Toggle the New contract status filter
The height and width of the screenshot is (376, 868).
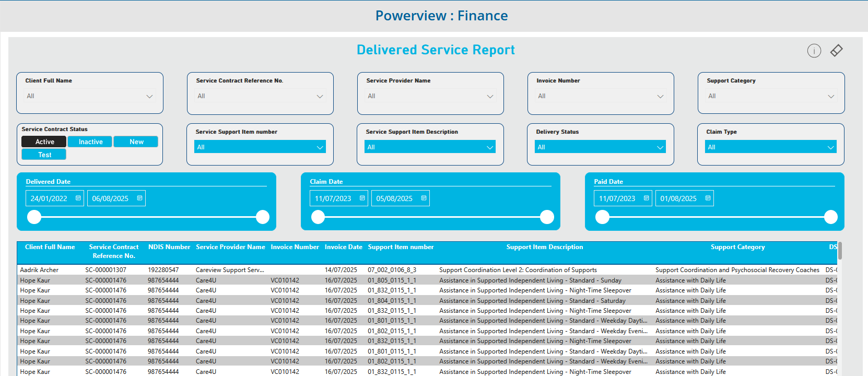click(136, 142)
